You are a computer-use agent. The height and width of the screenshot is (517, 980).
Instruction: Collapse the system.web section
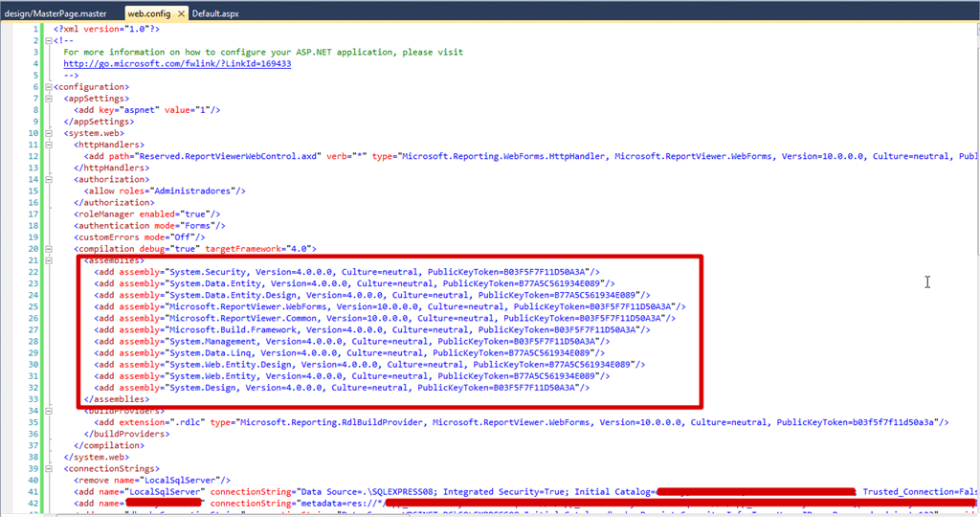tap(47, 133)
